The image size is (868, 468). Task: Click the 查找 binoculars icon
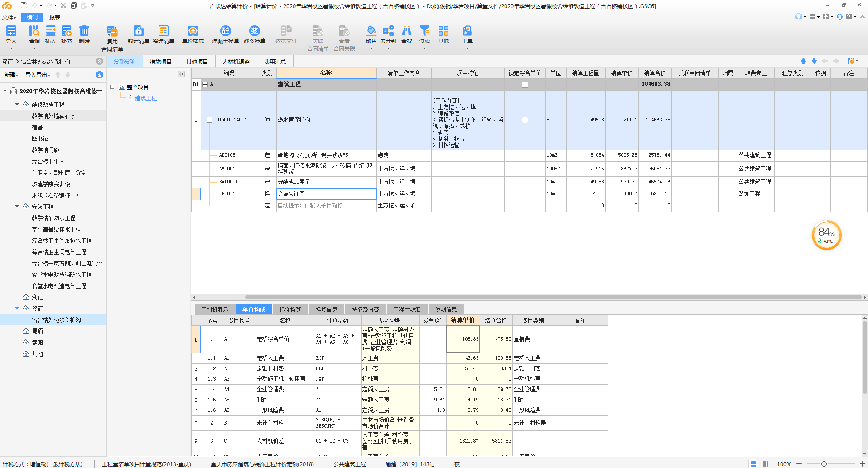[x=407, y=31]
